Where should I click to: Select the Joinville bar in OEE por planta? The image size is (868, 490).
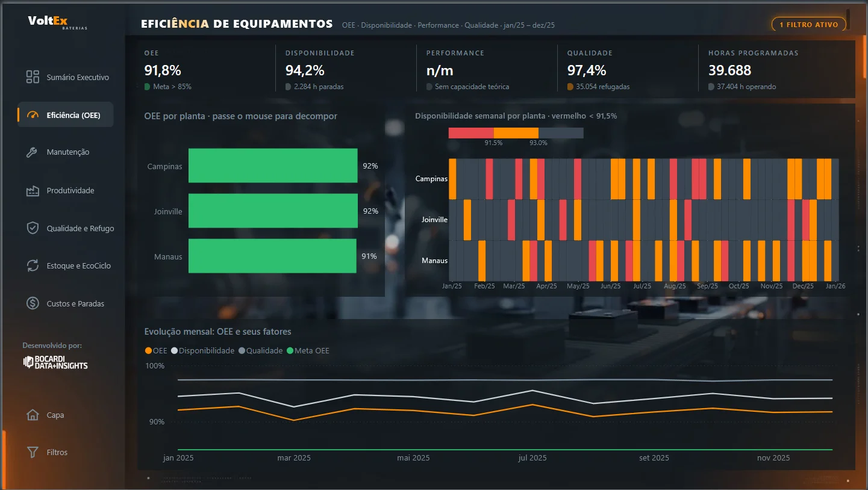273,211
